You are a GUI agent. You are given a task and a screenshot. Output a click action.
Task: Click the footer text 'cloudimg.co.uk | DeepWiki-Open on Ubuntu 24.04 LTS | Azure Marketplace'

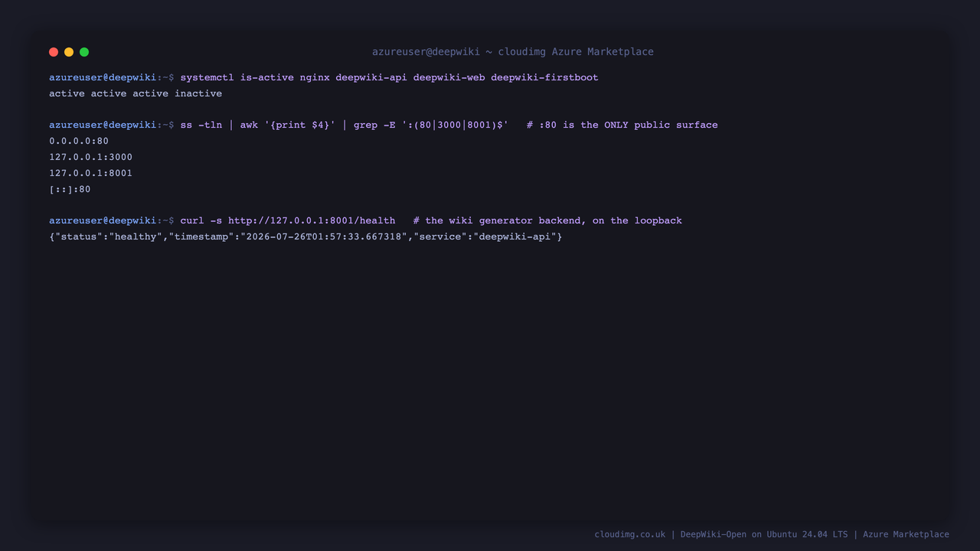772,534
